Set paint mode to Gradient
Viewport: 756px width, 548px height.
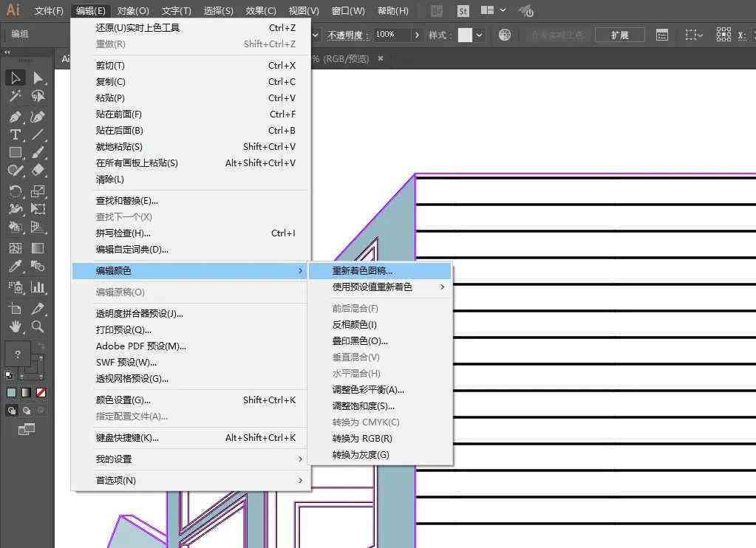point(26,392)
